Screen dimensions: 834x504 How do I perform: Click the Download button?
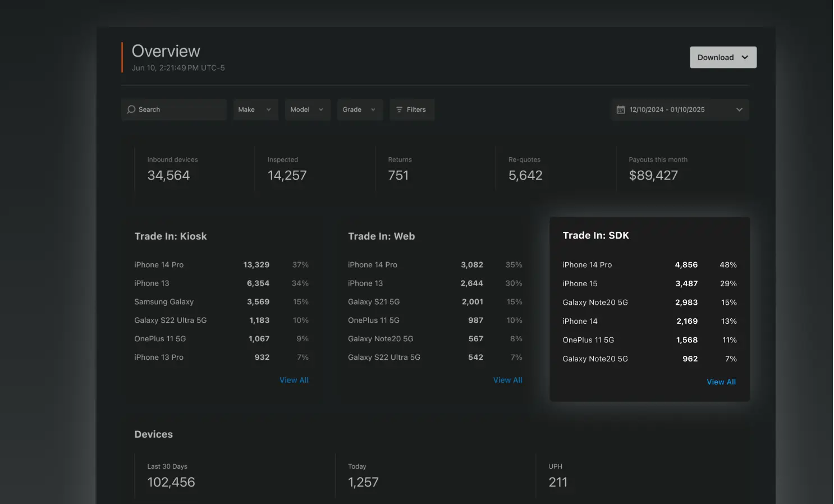pos(723,57)
